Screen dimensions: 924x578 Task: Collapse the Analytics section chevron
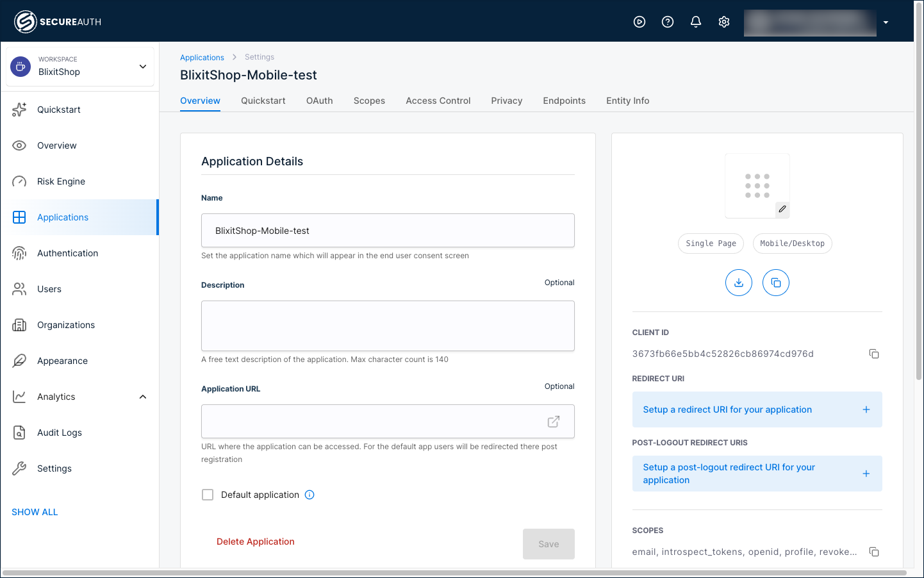[143, 397]
